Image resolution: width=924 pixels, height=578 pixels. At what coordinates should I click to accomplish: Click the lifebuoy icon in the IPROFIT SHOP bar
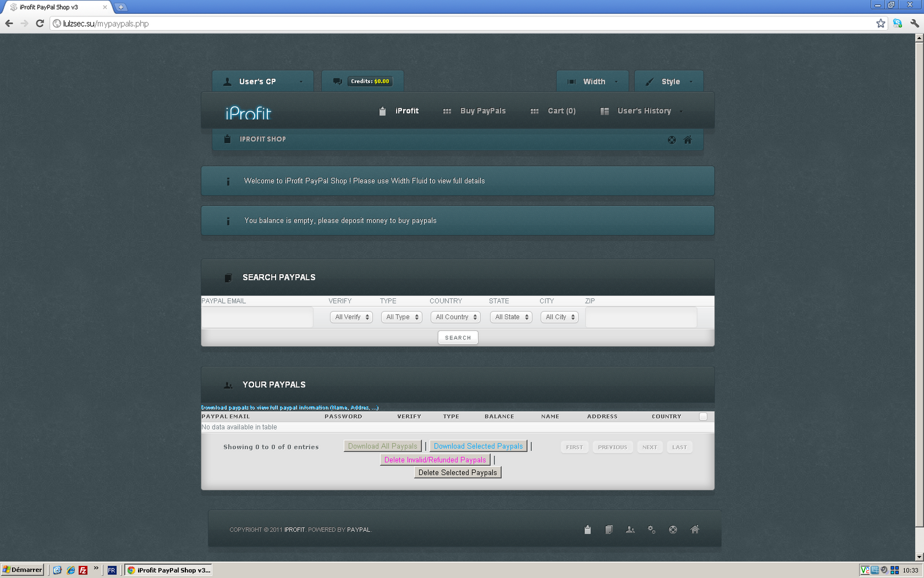pos(672,139)
